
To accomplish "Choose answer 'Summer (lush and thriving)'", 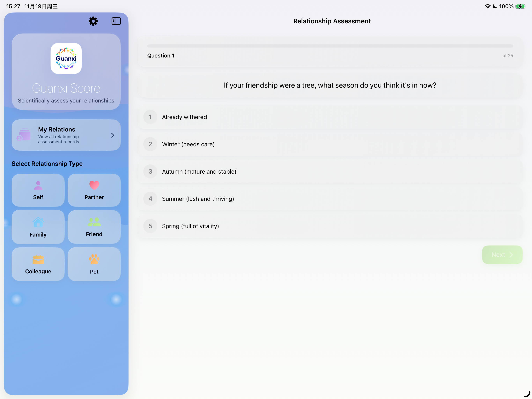I will pos(330,199).
